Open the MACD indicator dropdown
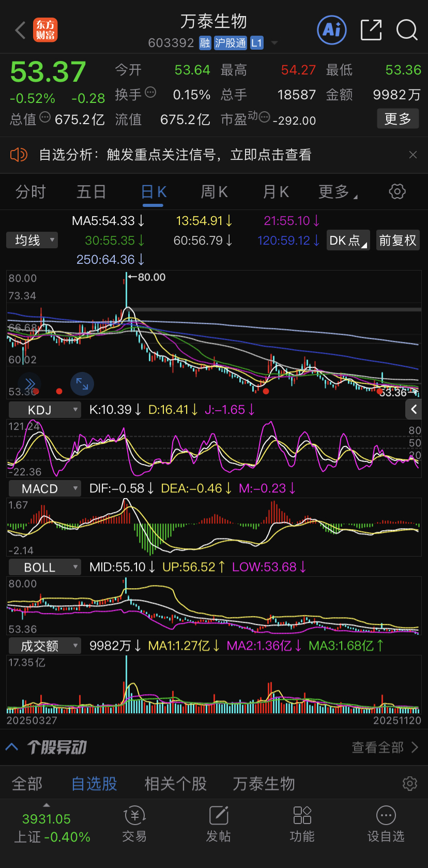428x868 pixels. click(x=45, y=488)
